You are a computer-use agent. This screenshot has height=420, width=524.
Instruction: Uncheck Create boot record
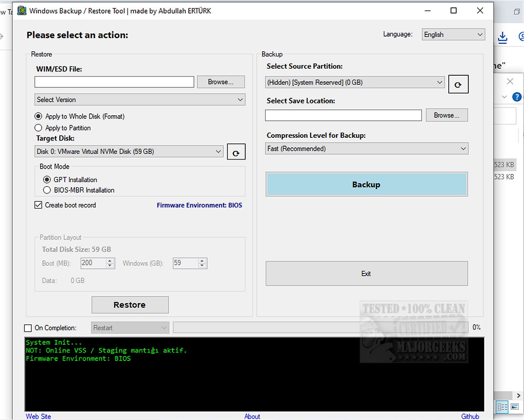tap(38, 205)
